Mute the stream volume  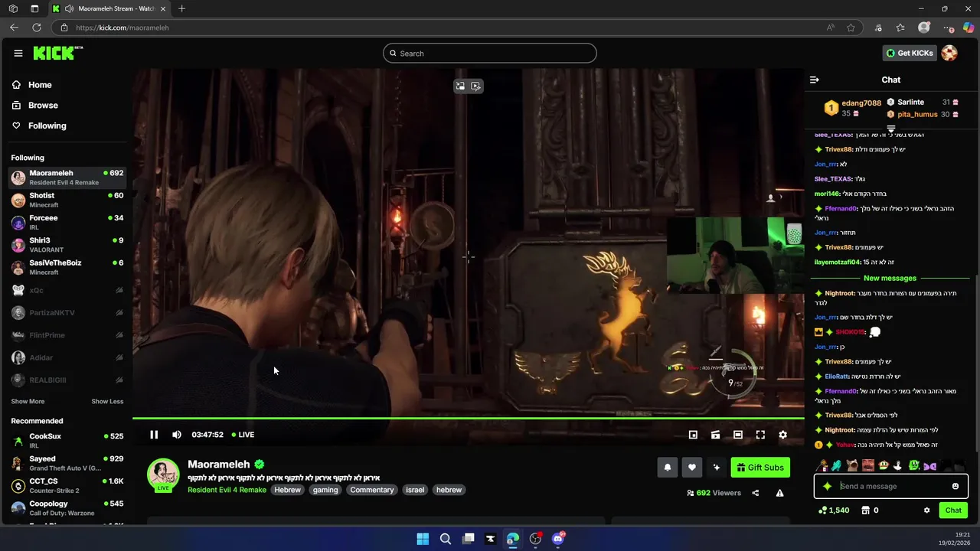[x=177, y=435]
